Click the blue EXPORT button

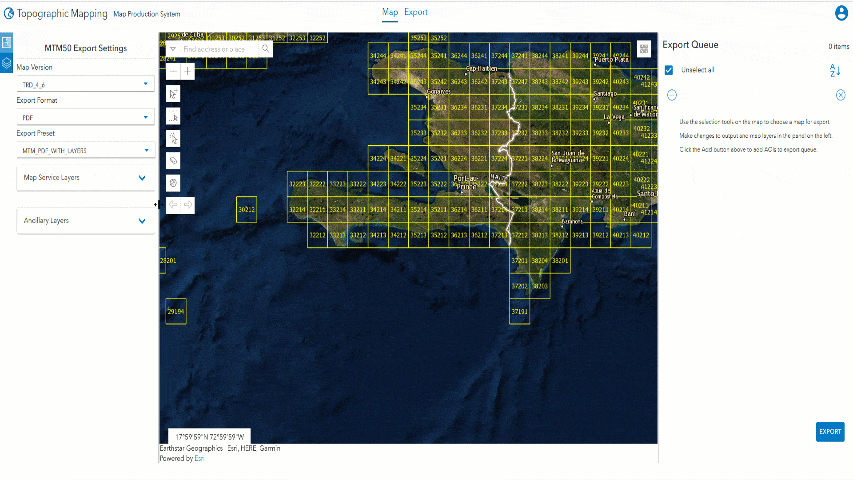(830, 432)
